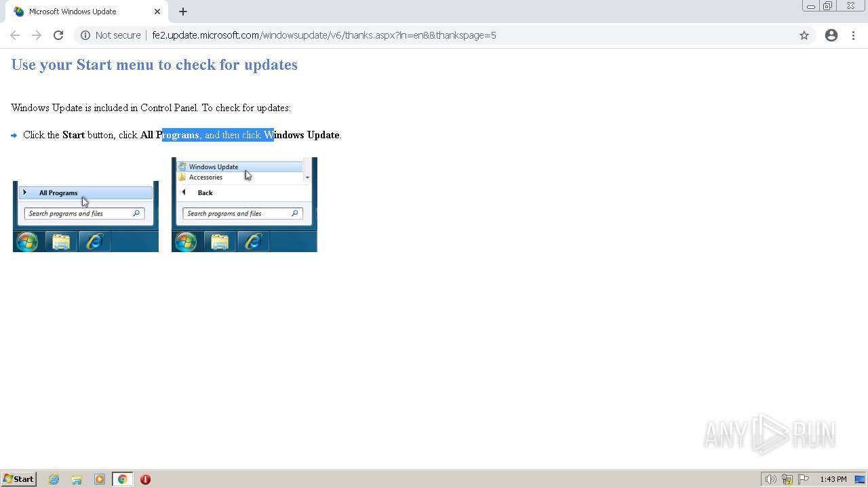Reload the page with the refresh icon
The width and height of the screenshot is (868, 488).
(x=58, y=35)
